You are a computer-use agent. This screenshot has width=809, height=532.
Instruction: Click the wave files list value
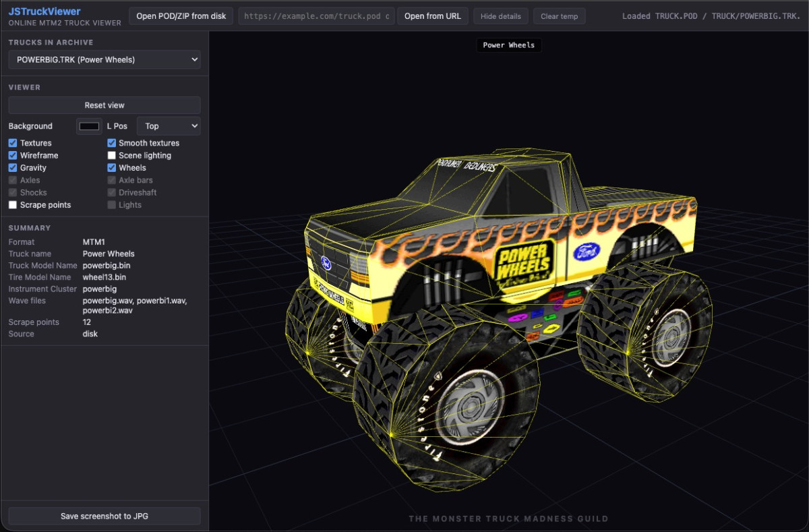tap(135, 305)
